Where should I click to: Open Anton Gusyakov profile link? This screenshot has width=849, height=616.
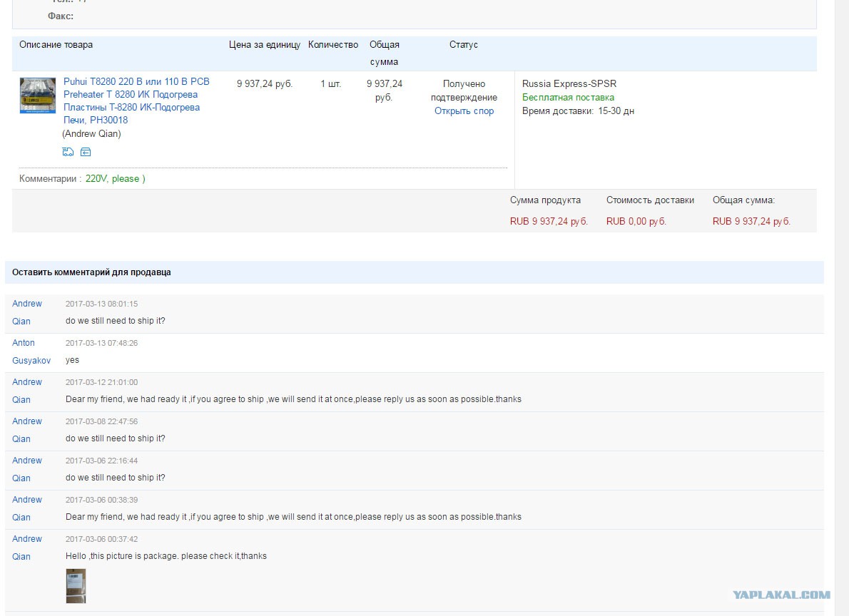tap(31, 351)
